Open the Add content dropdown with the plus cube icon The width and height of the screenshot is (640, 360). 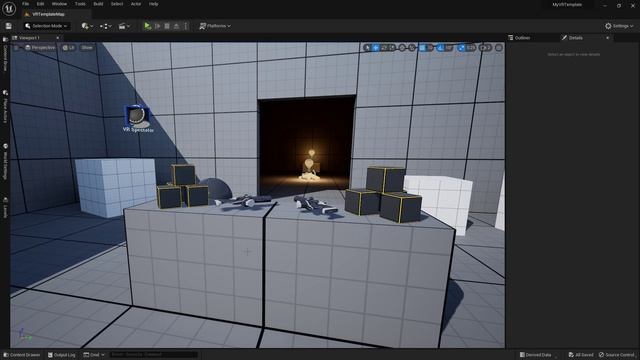[87, 26]
